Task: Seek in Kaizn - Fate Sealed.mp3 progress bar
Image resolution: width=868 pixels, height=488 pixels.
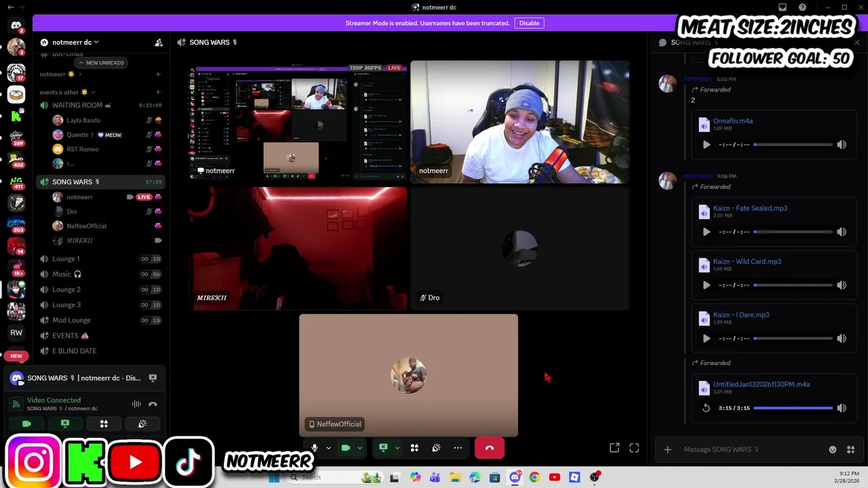Action: [793, 232]
